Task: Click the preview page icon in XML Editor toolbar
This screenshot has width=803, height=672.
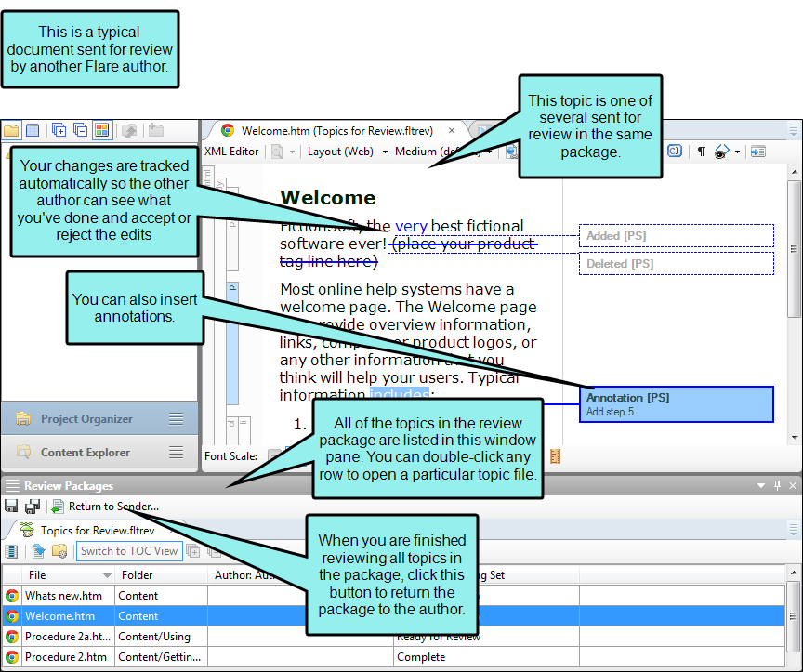Action: [277, 152]
